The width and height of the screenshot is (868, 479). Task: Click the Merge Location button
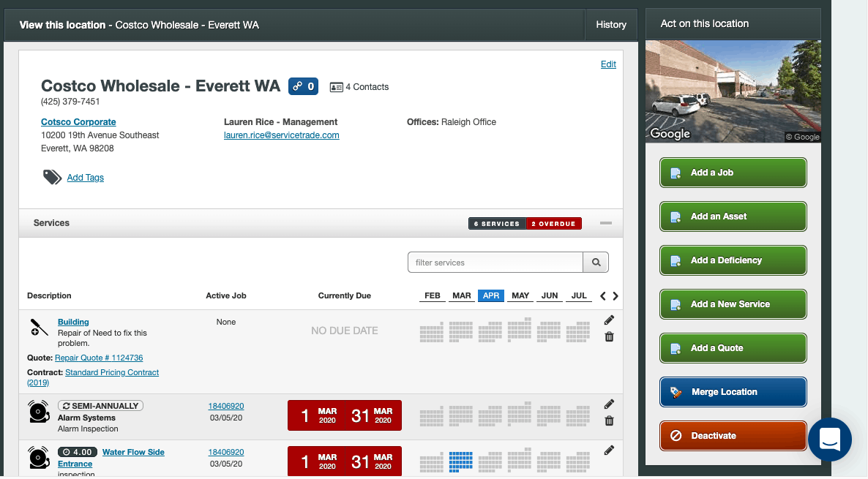pos(733,392)
